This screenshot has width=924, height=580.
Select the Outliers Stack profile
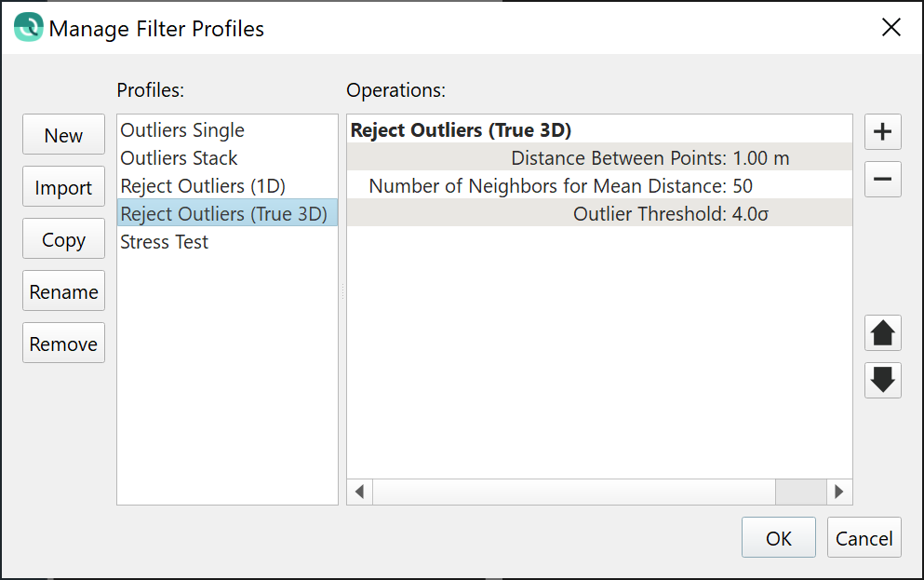coord(179,158)
